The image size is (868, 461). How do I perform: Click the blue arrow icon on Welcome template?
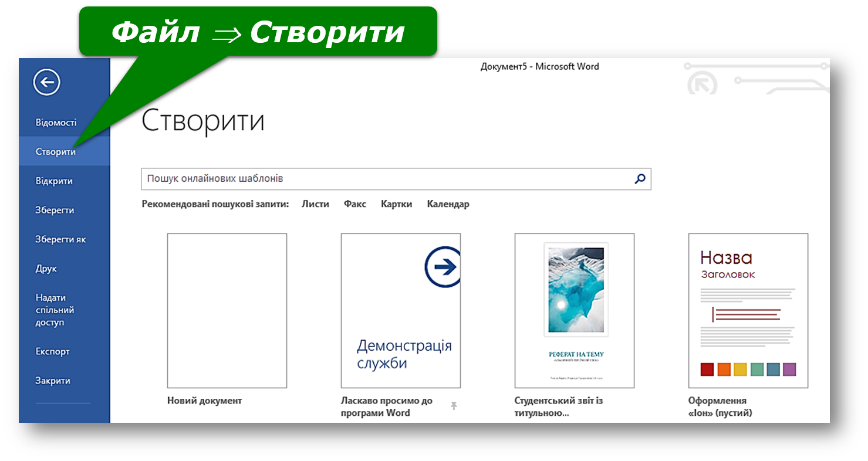(x=444, y=265)
